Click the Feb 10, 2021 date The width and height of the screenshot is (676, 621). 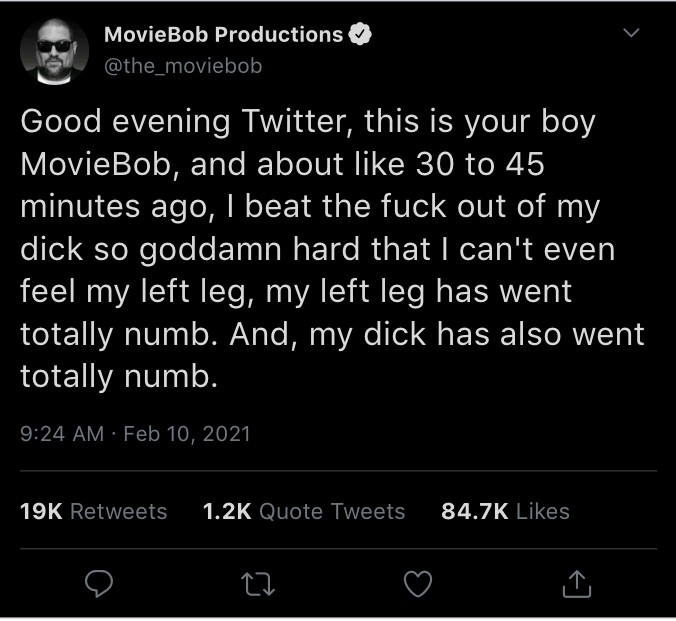point(187,433)
